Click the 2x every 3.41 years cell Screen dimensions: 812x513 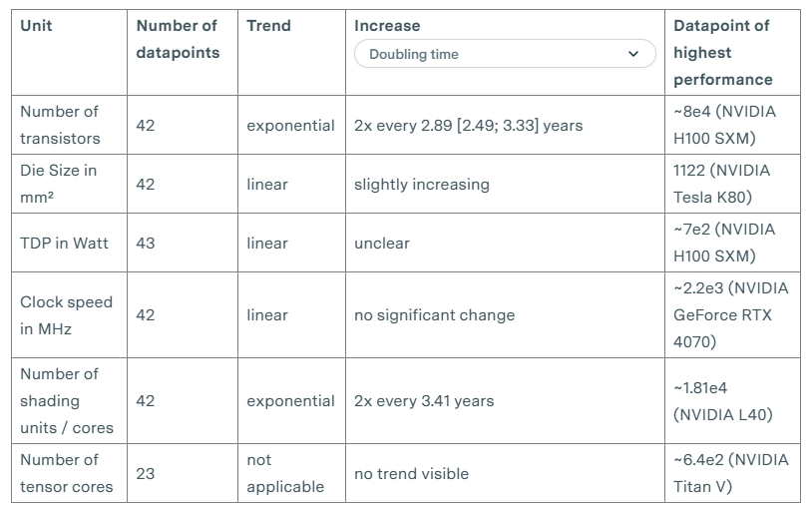click(x=424, y=400)
